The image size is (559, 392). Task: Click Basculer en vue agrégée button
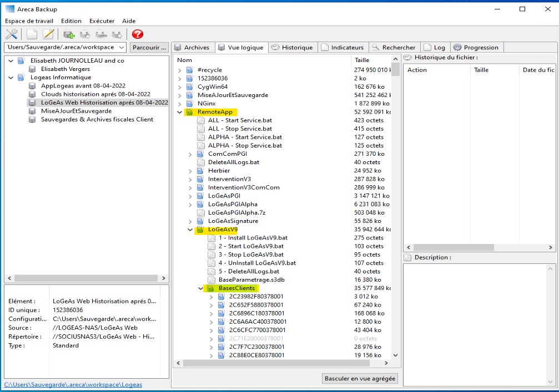(360, 379)
